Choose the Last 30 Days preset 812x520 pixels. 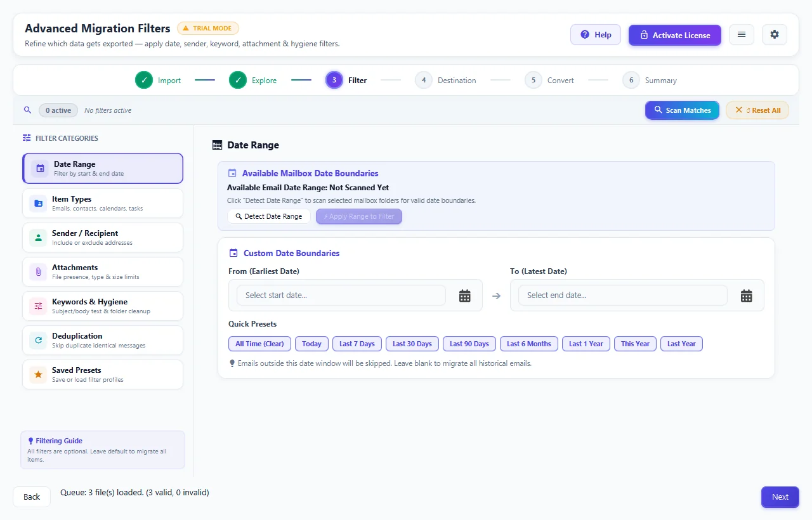coord(412,344)
